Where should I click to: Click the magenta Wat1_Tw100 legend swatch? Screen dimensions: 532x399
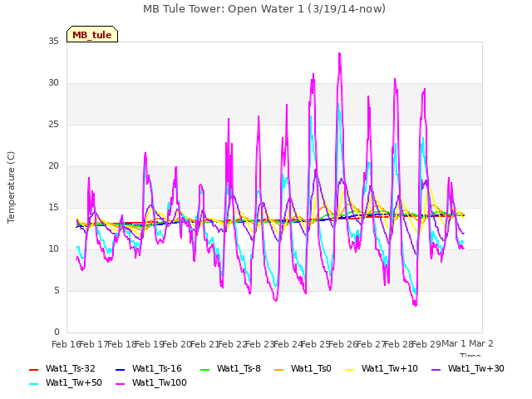pyautogui.click(x=120, y=384)
